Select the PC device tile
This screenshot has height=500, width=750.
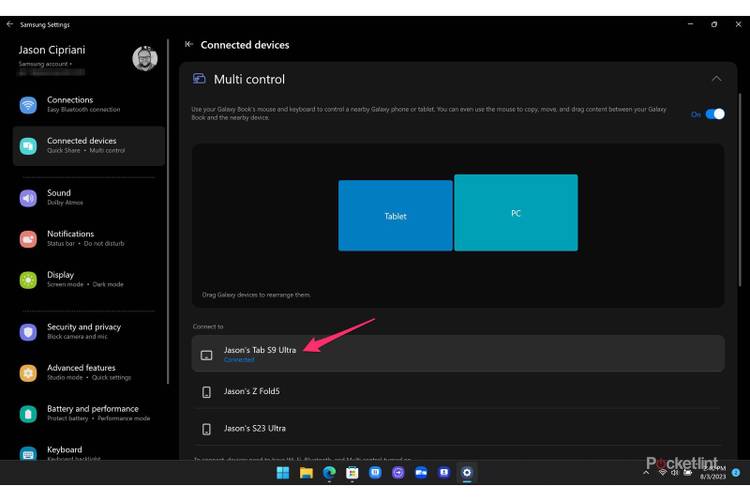point(516,212)
